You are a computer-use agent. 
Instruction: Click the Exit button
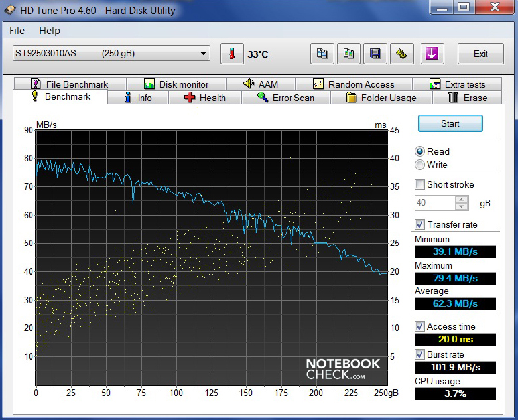(x=481, y=54)
